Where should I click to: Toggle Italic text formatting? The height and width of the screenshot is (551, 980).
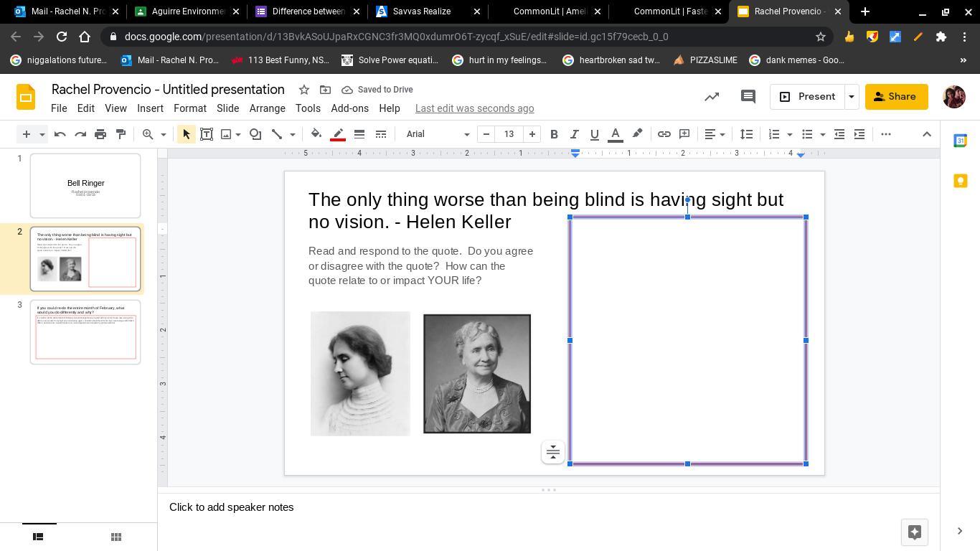(574, 134)
